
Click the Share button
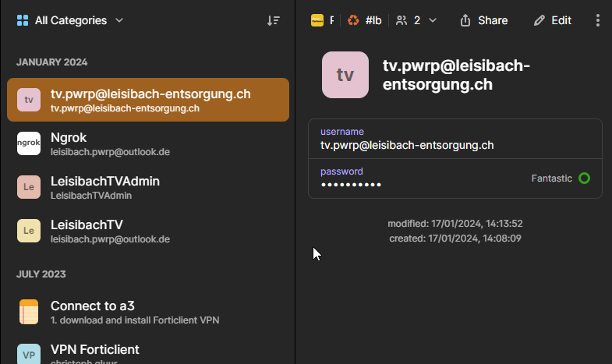[484, 20]
